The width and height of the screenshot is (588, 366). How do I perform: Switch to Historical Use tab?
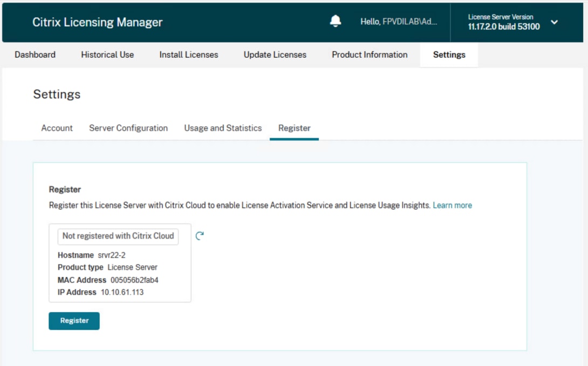[107, 55]
